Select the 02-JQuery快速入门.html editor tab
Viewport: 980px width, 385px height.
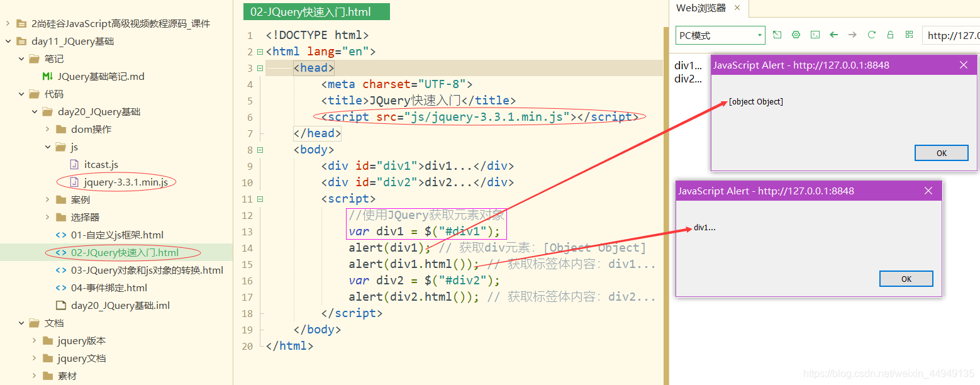pos(316,12)
